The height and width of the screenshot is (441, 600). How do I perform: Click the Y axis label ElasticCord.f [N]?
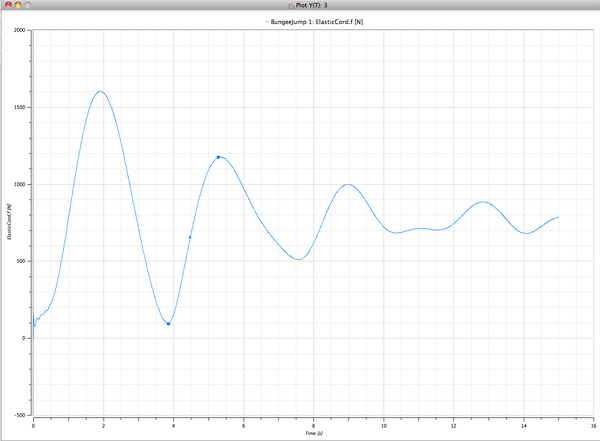10,222
